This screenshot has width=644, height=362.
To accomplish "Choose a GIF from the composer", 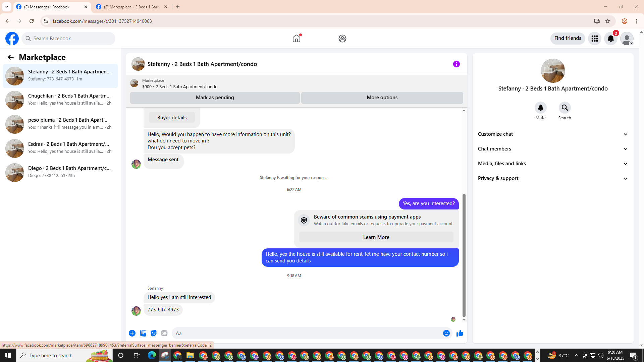I will pos(164,333).
